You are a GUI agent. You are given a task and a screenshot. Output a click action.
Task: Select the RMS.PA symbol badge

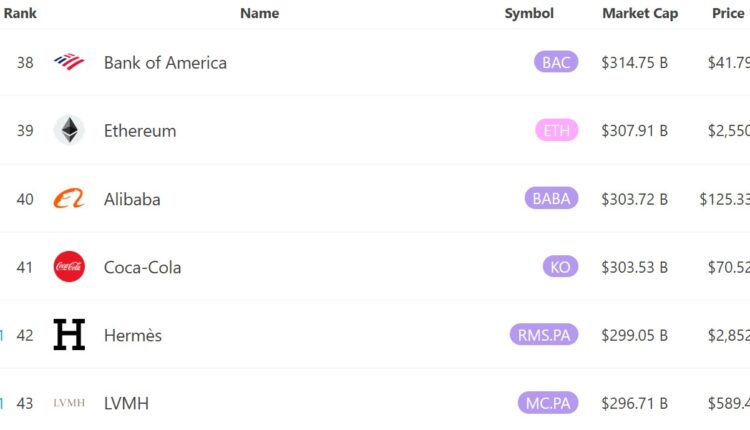[x=544, y=335]
